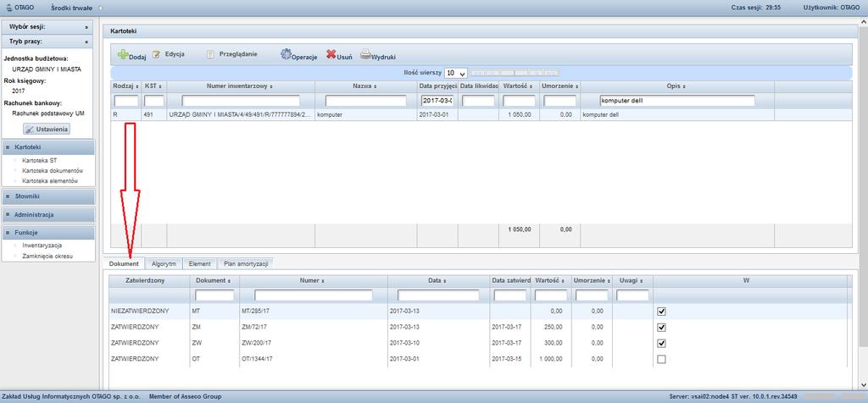The image size is (868, 403).
Task: Toggle checkbox in ZW/200/17 row
Action: pos(661,343)
